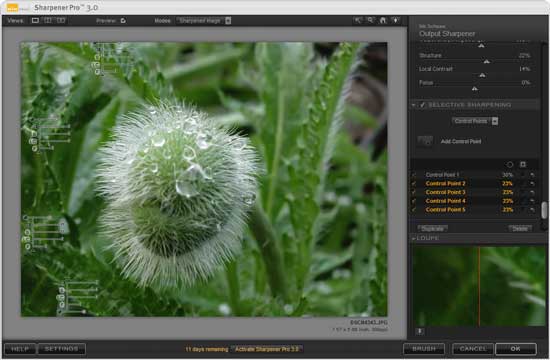The width and height of the screenshot is (550, 360).
Task: Open the Help button
Action: pos(20,349)
